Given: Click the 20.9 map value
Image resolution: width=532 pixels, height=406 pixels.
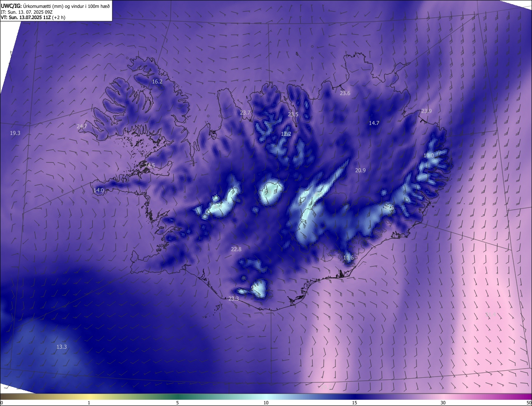Looking at the screenshot, I should coord(360,170).
